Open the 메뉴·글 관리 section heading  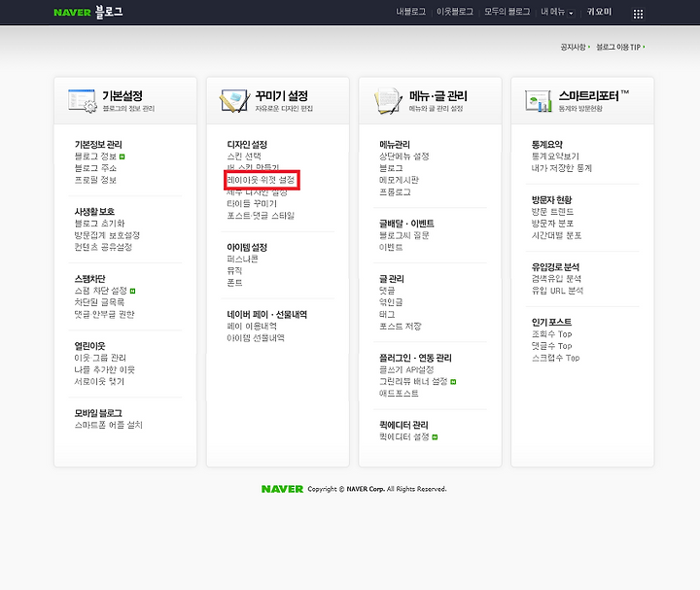[438, 96]
